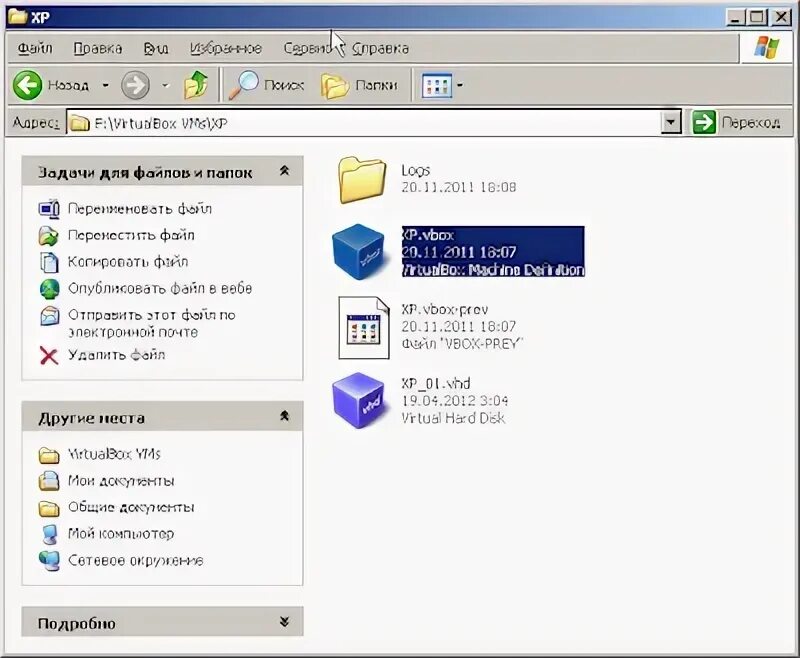
Task: Click the copy file icon
Action: coord(49,262)
